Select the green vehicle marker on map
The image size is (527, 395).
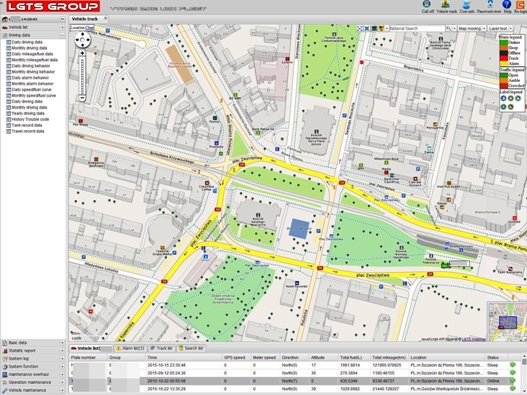click(x=445, y=265)
